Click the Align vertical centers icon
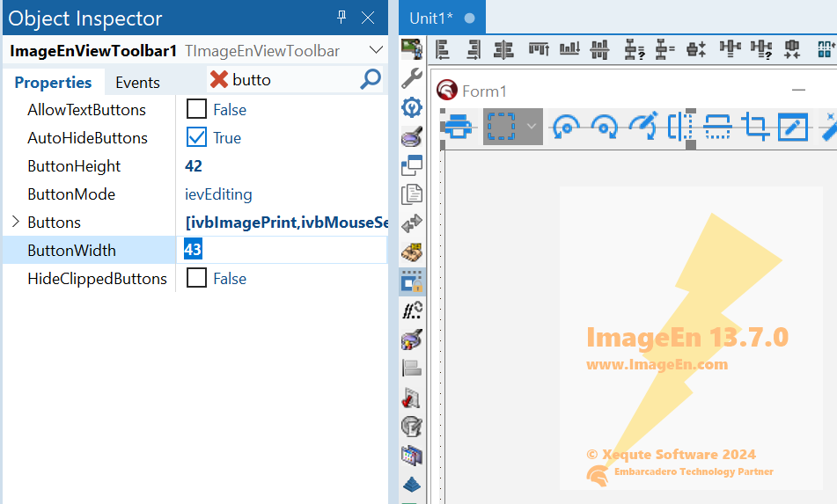The height and width of the screenshot is (504, 837). (599, 49)
